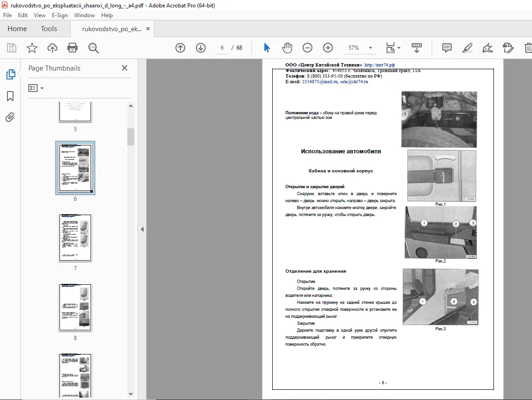This screenshot has width=532, height=400.
Task: Close the Page Thumbnails panel
Action: [125, 68]
